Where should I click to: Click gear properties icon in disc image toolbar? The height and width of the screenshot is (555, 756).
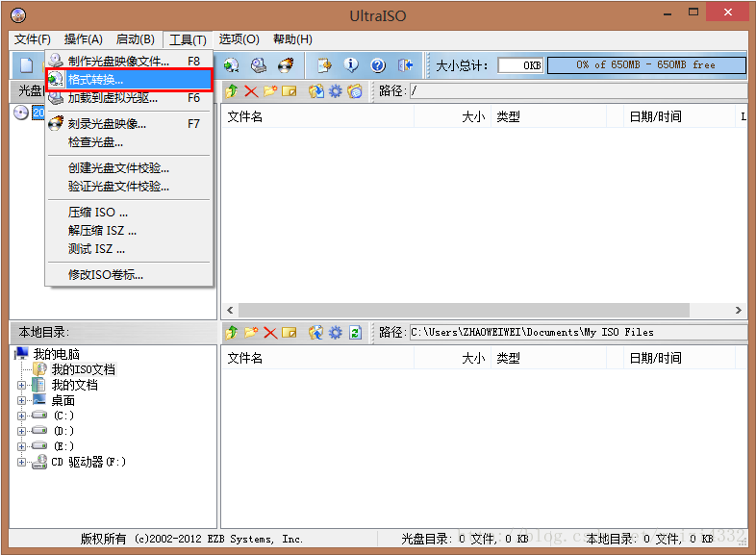click(335, 90)
